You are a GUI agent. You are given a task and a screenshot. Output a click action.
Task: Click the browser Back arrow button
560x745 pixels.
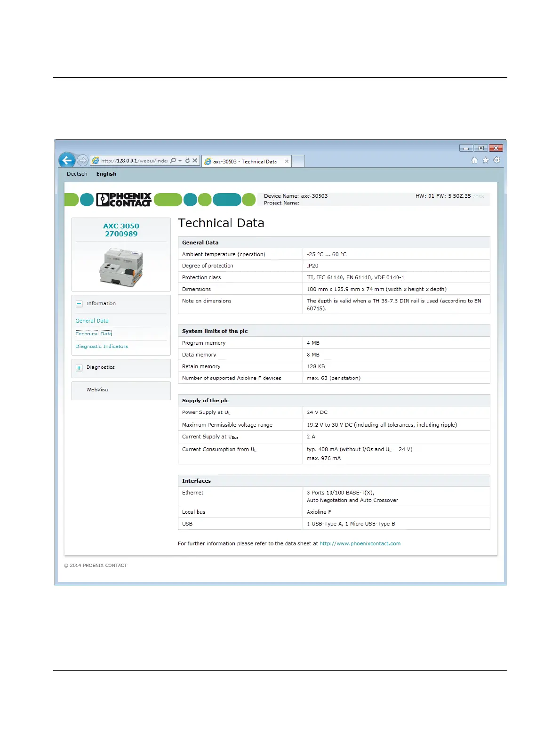pos(67,160)
